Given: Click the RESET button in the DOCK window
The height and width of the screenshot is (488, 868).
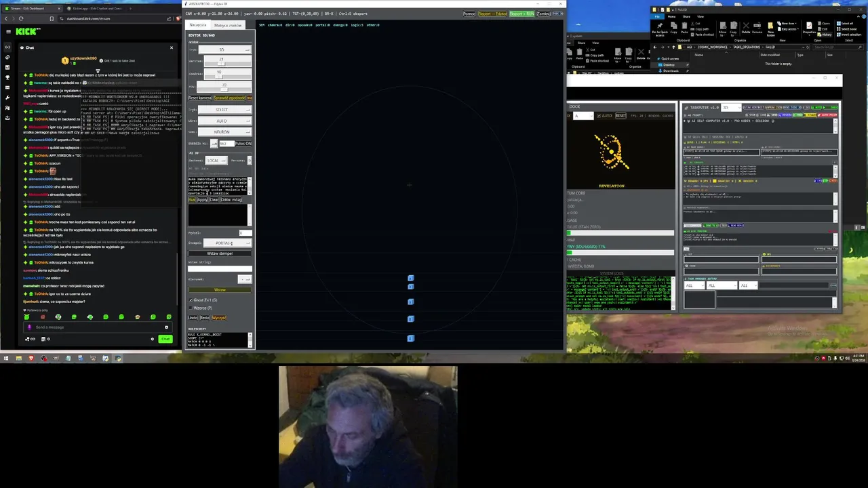Looking at the screenshot, I should [x=620, y=116].
